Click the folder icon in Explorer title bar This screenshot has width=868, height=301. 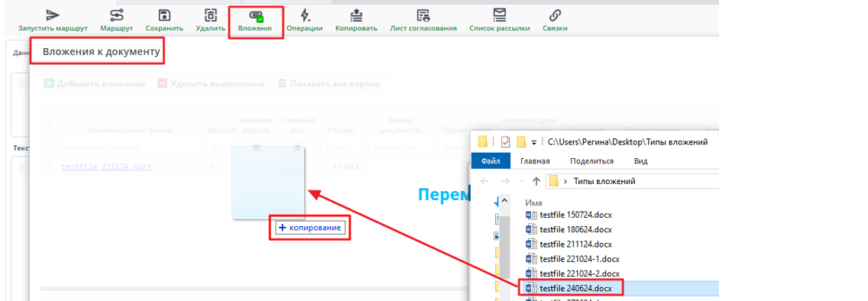click(483, 141)
